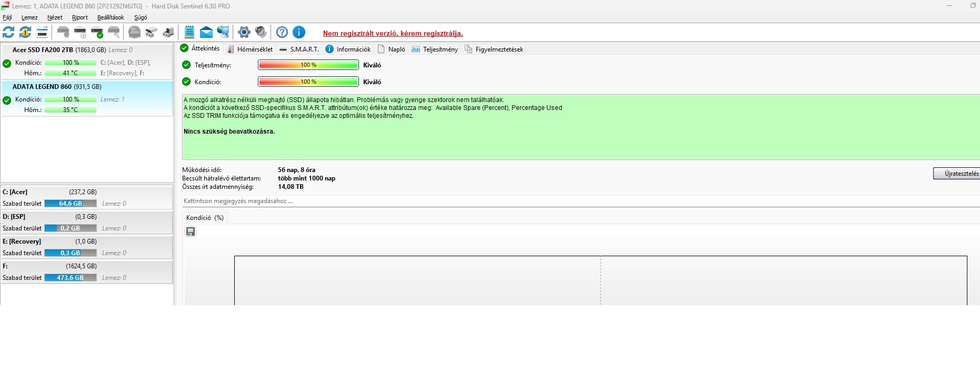
Task: Open the Riport menu
Action: (x=80, y=17)
